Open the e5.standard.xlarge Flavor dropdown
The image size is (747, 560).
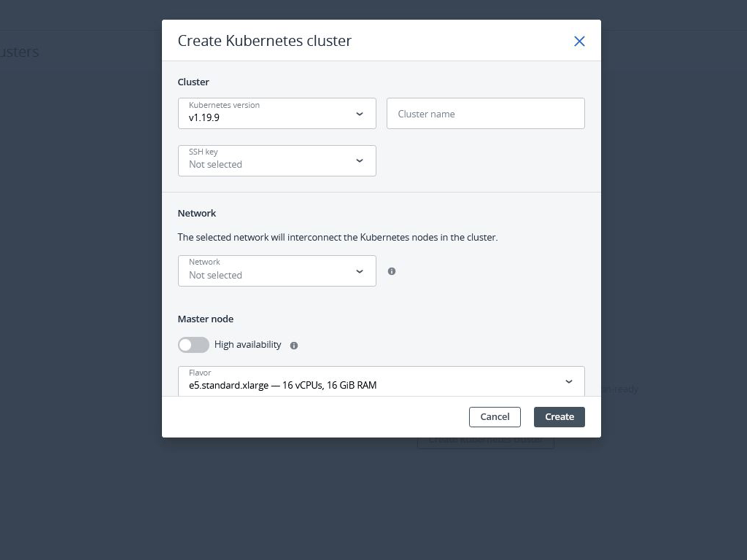tap(372, 381)
